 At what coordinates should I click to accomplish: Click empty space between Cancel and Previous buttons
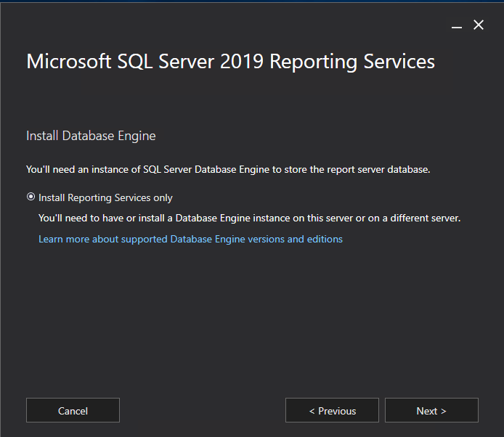(x=202, y=410)
